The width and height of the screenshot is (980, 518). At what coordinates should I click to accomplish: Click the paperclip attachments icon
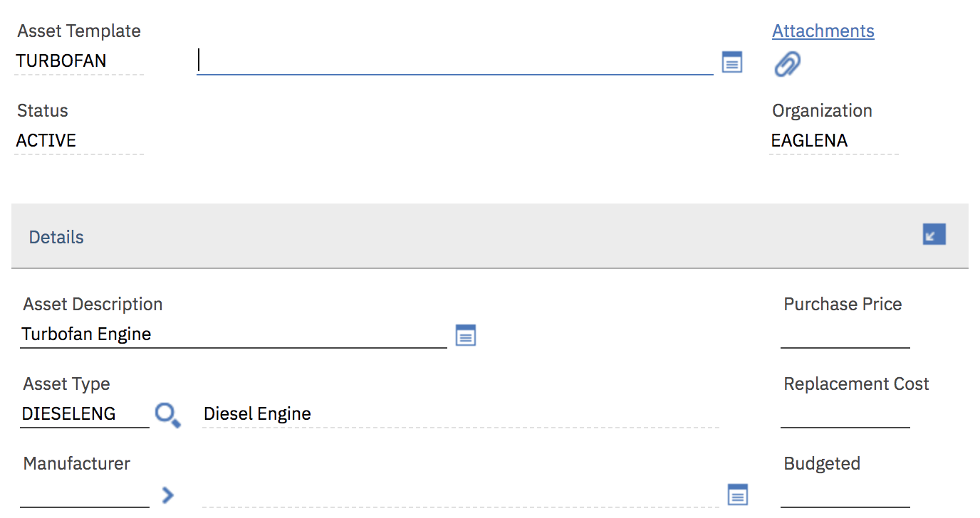(787, 64)
